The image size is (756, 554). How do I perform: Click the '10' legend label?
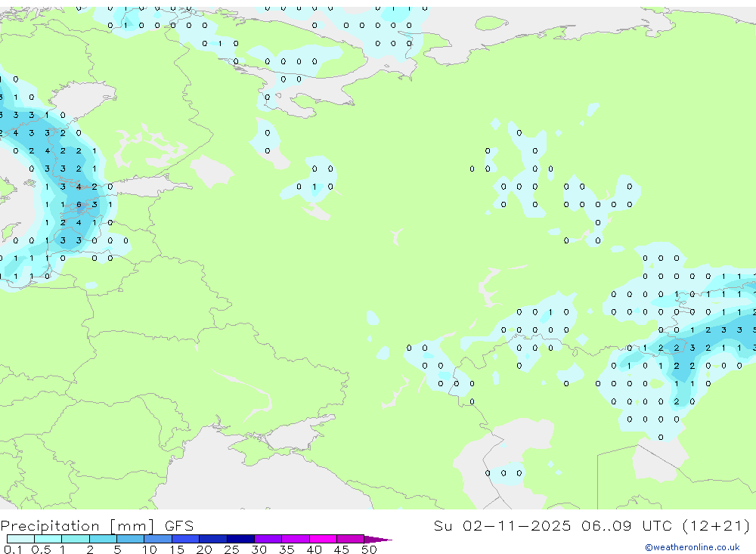[149, 549]
